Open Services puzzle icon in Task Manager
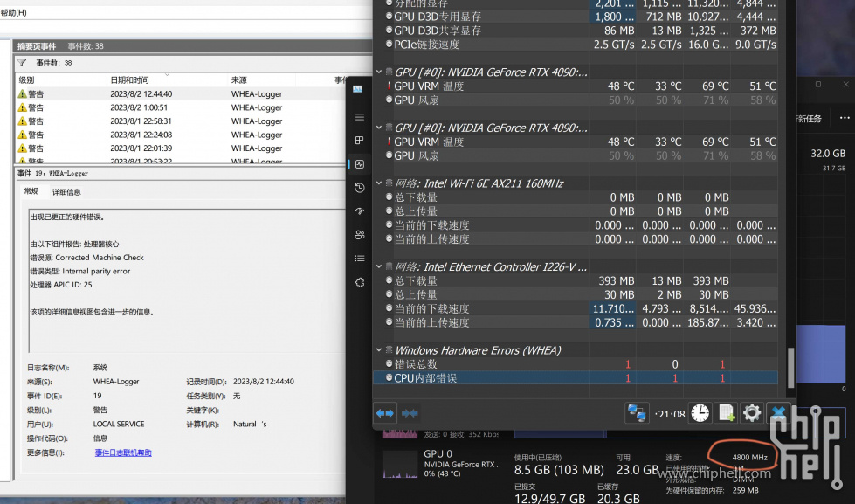 point(359,282)
